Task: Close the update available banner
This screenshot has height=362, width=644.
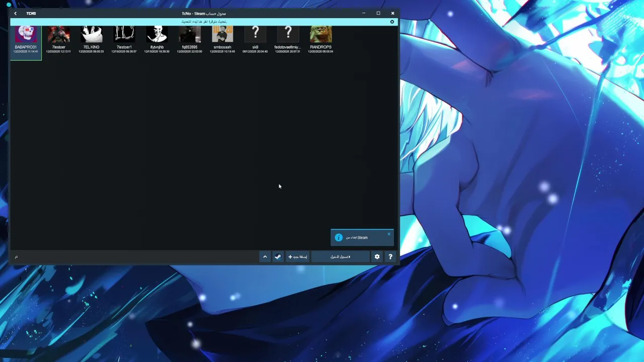Action: (x=392, y=22)
